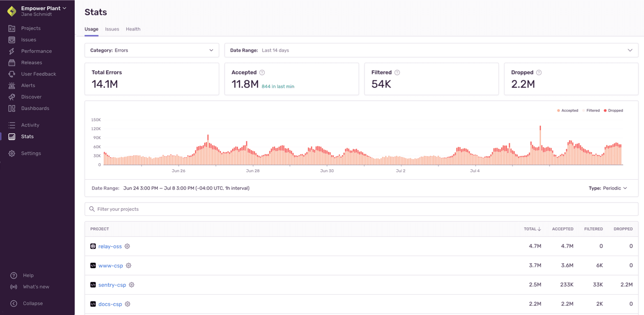Open settings for the sentry-csp project
Screen dimensions: 644x315
point(131,285)
